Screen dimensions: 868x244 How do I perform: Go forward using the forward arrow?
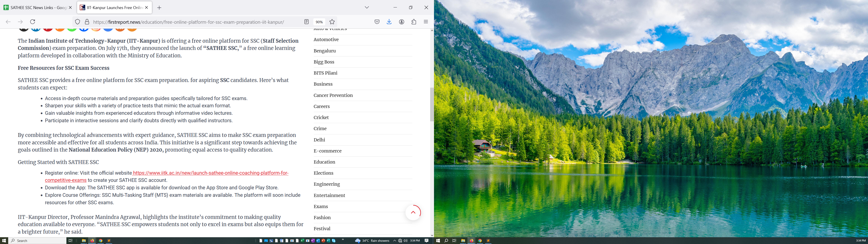pyautogui.click(x=20, y=22)
